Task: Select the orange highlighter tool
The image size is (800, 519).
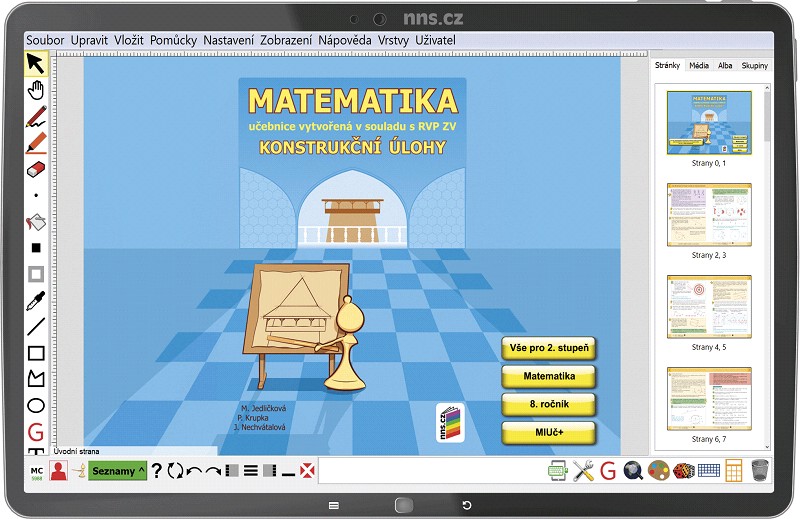Action: coord(36,143)
